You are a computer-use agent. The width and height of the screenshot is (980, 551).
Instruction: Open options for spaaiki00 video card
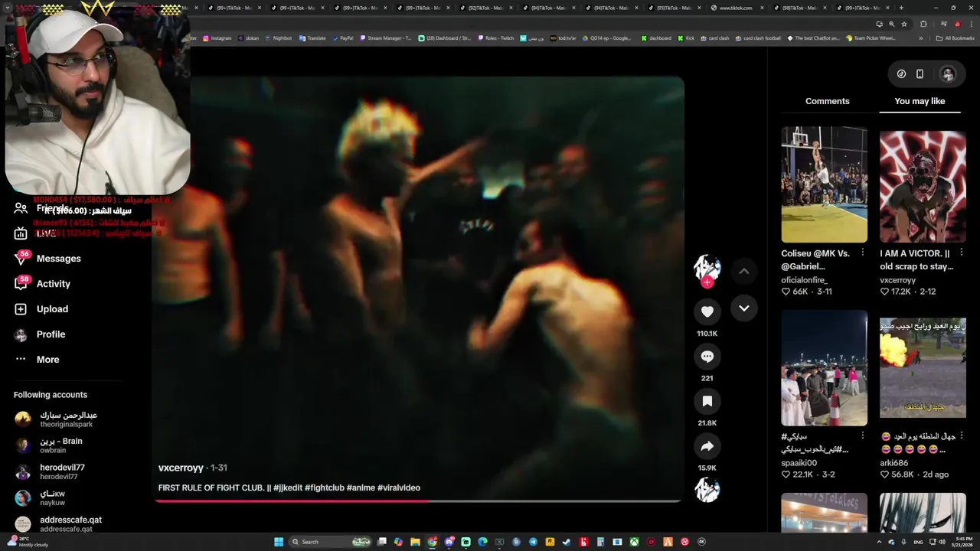[863, 435]
